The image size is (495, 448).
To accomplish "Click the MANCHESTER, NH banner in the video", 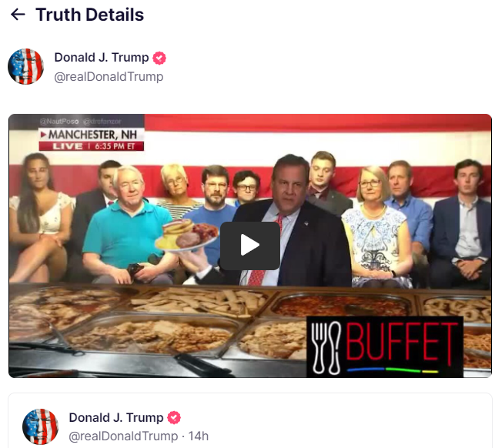I will point(92,135).
